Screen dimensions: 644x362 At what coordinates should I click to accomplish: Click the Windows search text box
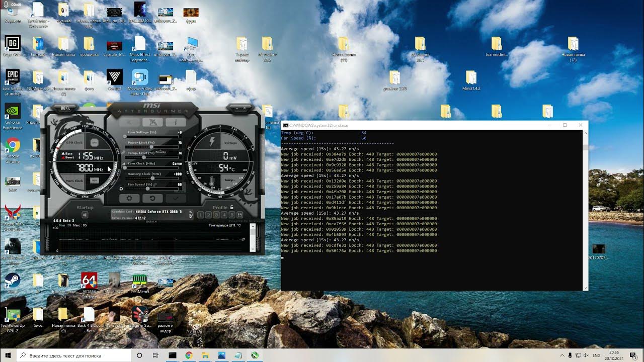(75, 355)
